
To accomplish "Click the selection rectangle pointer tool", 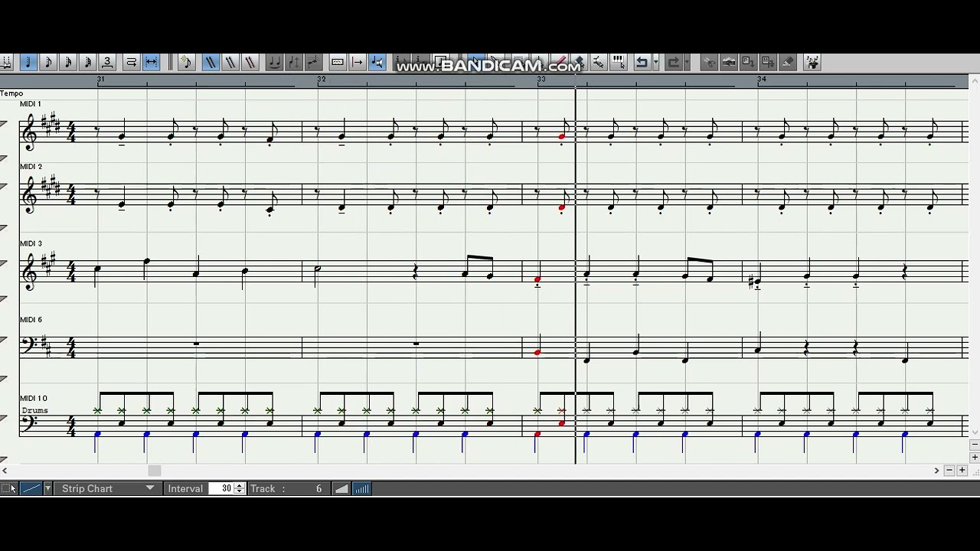I will (x=8, y=488).
